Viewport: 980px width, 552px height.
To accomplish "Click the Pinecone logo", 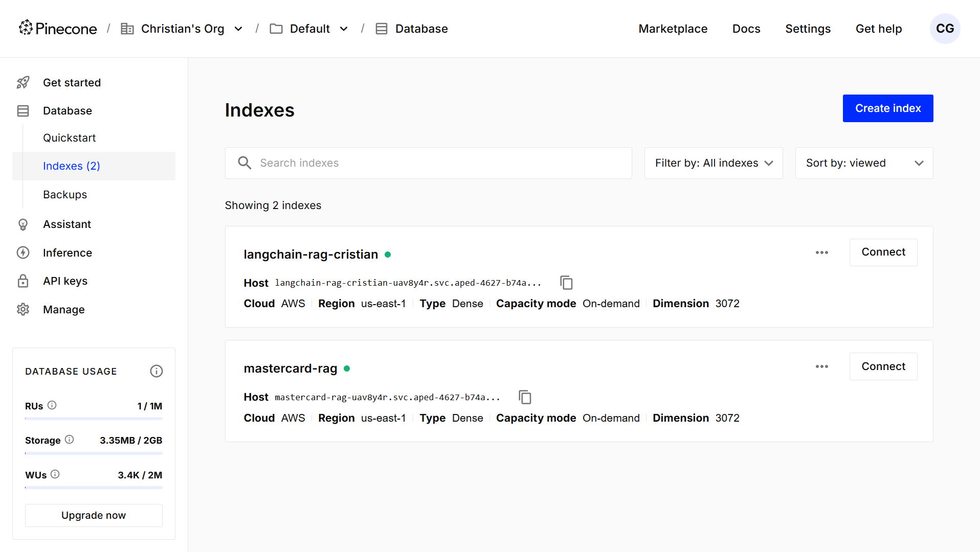I will tap(58, 29).
